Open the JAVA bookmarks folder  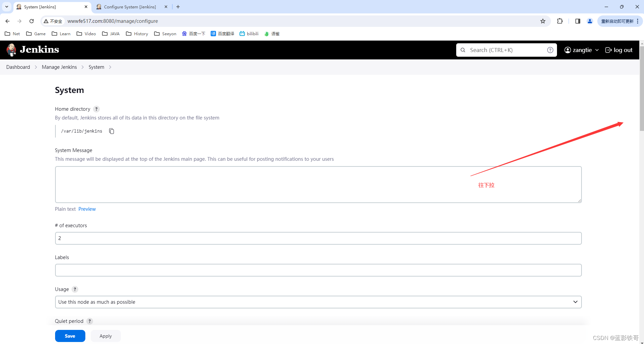click(111, 34)
